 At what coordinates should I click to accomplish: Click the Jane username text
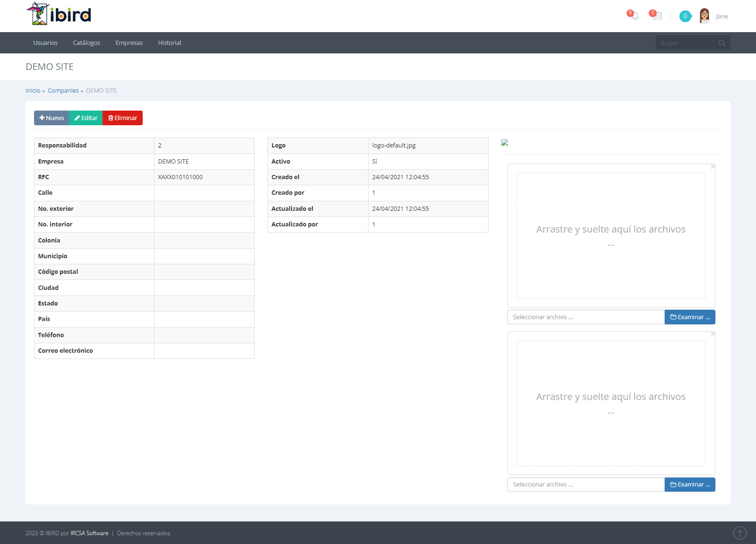coord(722,16)
